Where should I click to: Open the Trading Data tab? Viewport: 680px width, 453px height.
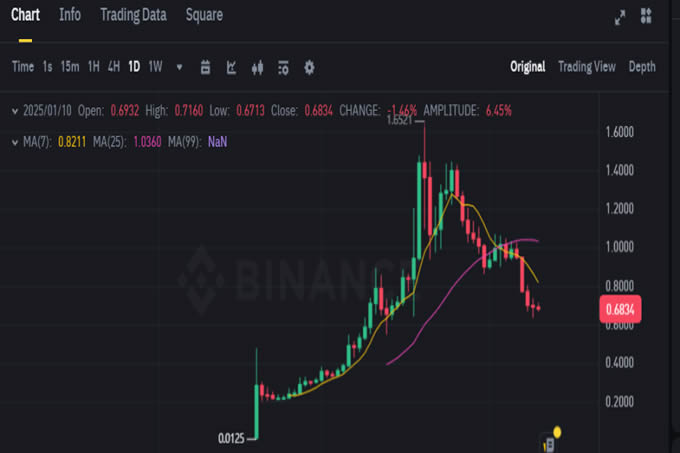[134, 15]
